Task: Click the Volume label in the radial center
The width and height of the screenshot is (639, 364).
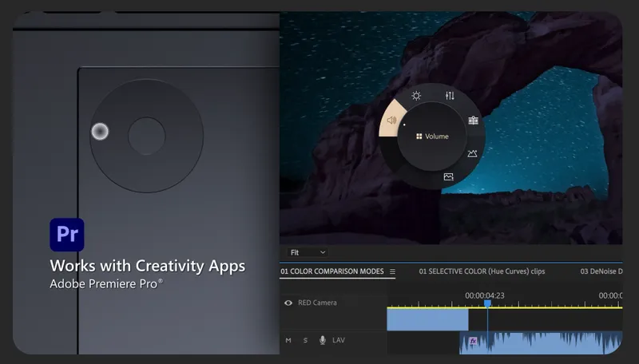Action: tap(436, 136)
